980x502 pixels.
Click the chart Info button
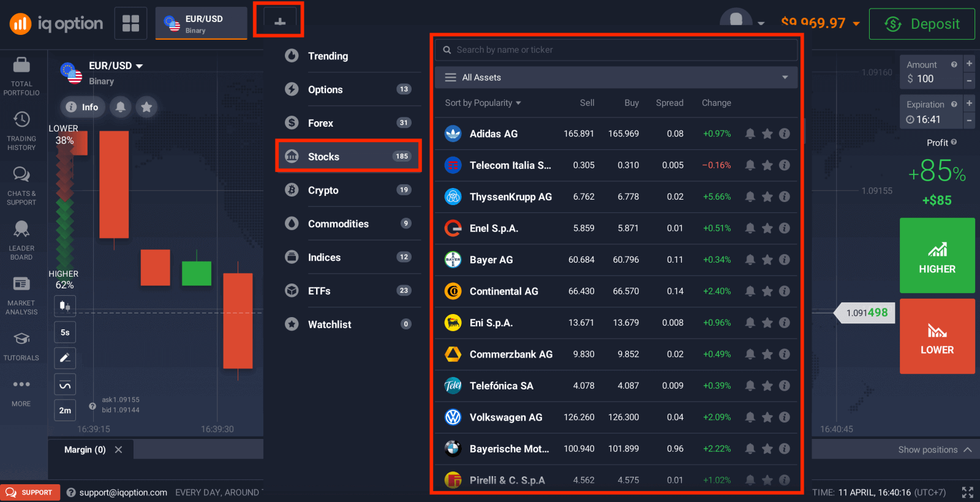82,107
